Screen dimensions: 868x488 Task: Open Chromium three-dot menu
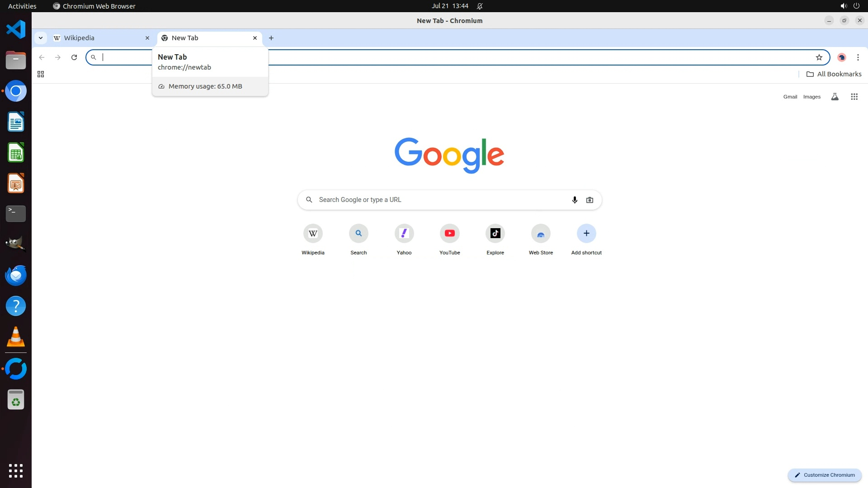tap(858, 57)
